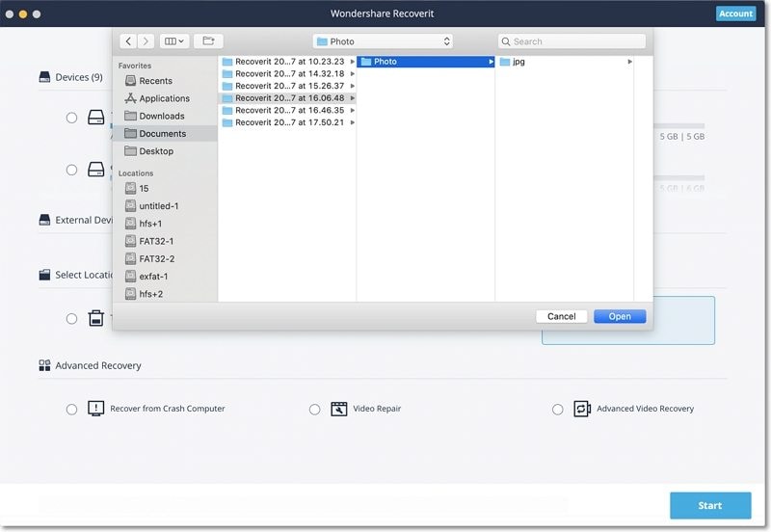Viewport: 771px width, 532px height.
Task: Click External Devices section icon
Action: (x=44, y=220)
